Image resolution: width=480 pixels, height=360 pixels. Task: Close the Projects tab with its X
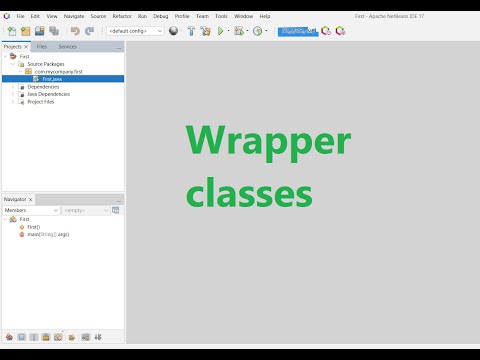pos(26,47)
